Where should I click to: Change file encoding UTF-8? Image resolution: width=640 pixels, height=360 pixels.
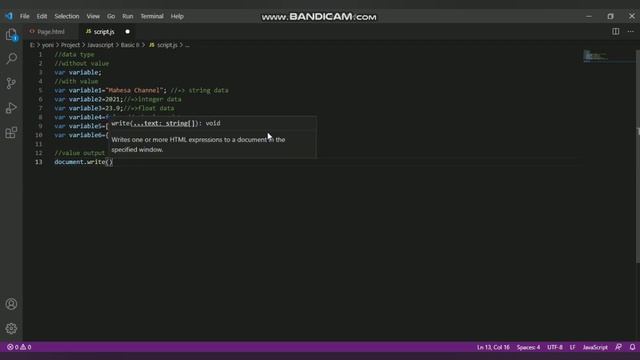pyautogui.click(x=555, y=347)
